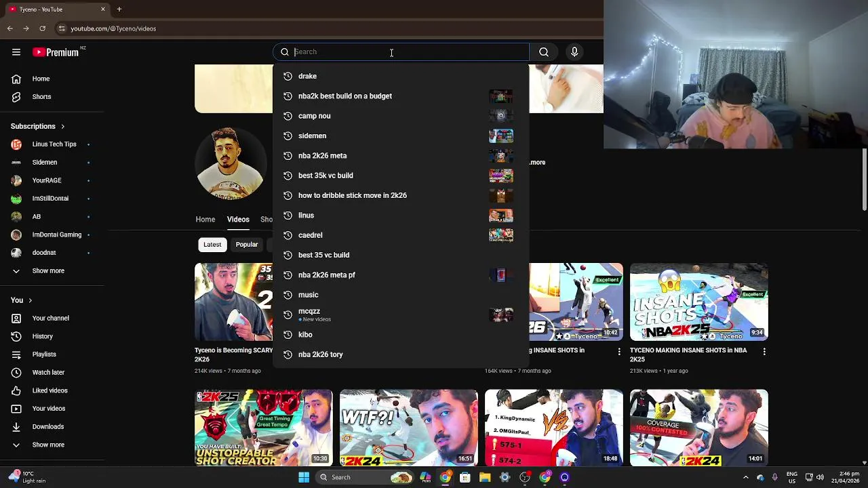This screenshot has height=488, width=868.
Task: Choose 'music' search suggestion
Action: coord(401,295)
